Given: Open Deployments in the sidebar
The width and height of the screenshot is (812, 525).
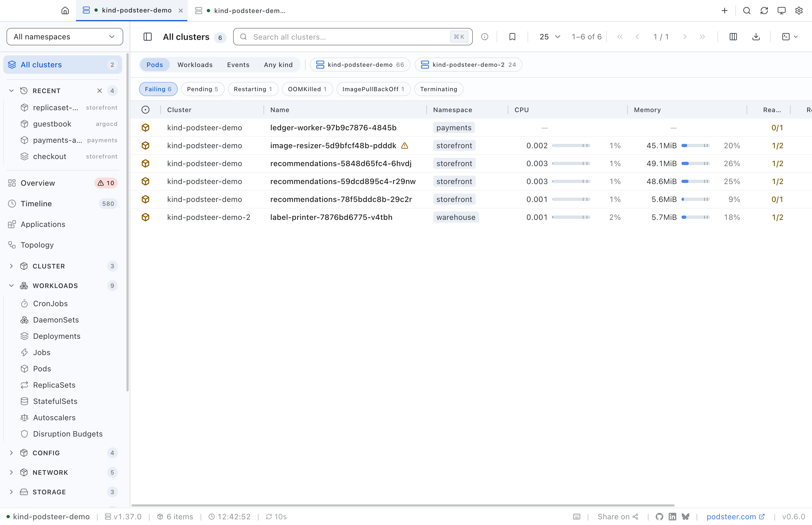Looking at the screenshot, I should (x=56, y=336).
